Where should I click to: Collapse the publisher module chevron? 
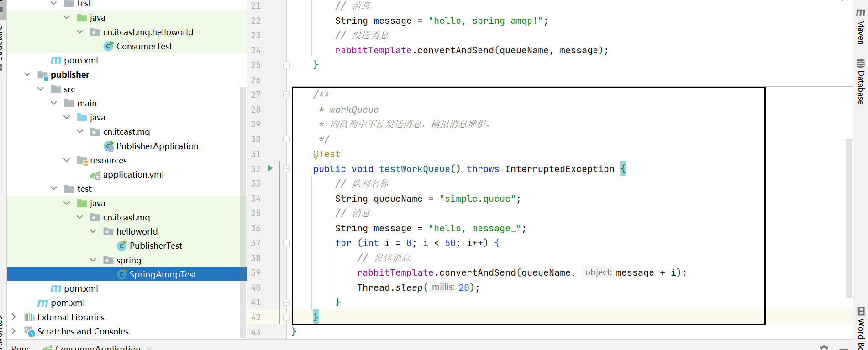(x=27, y=74)
